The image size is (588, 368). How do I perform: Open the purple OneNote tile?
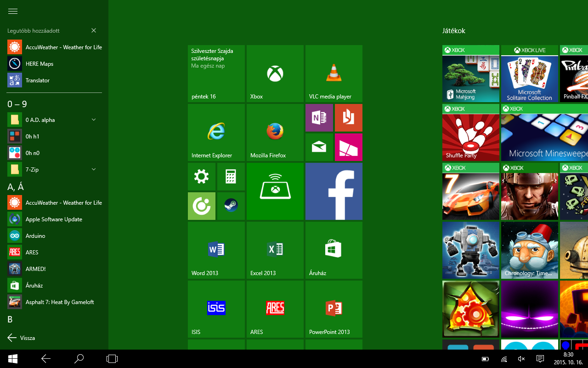pos(319,118)
